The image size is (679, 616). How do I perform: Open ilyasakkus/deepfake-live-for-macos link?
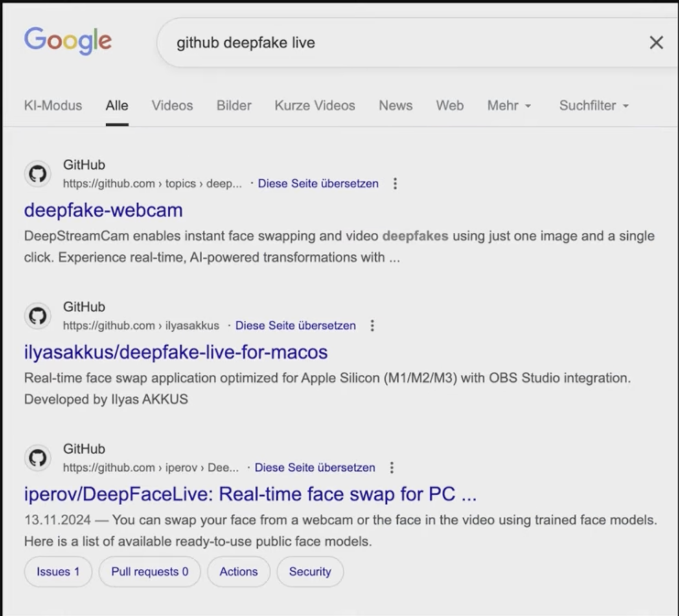(175, 352)
